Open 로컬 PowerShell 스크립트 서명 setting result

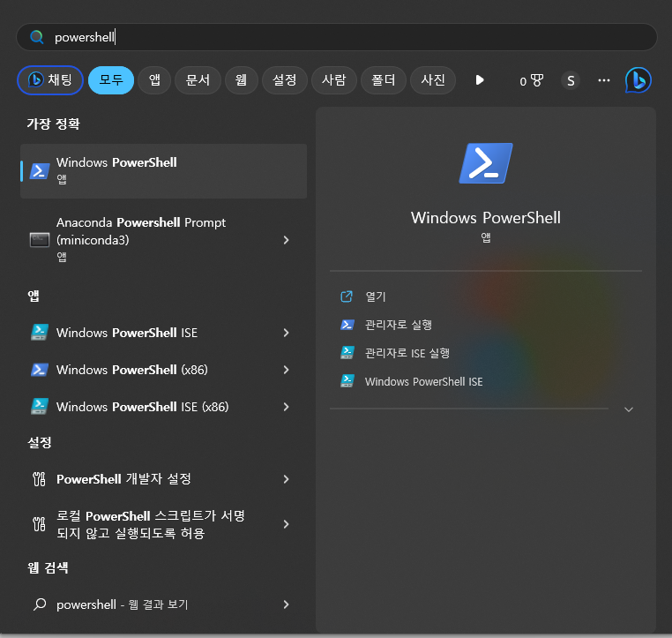[x=163, y=524]
